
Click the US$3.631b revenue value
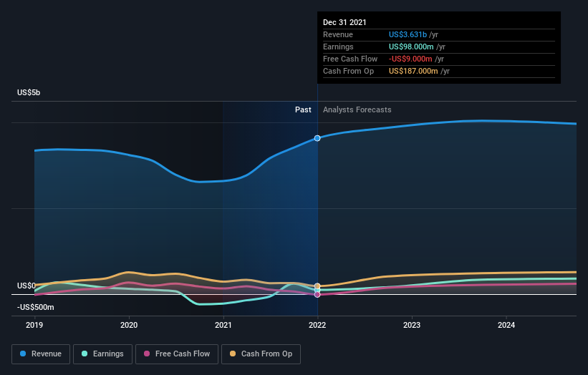pyautogui.click(x=408, y=34)
